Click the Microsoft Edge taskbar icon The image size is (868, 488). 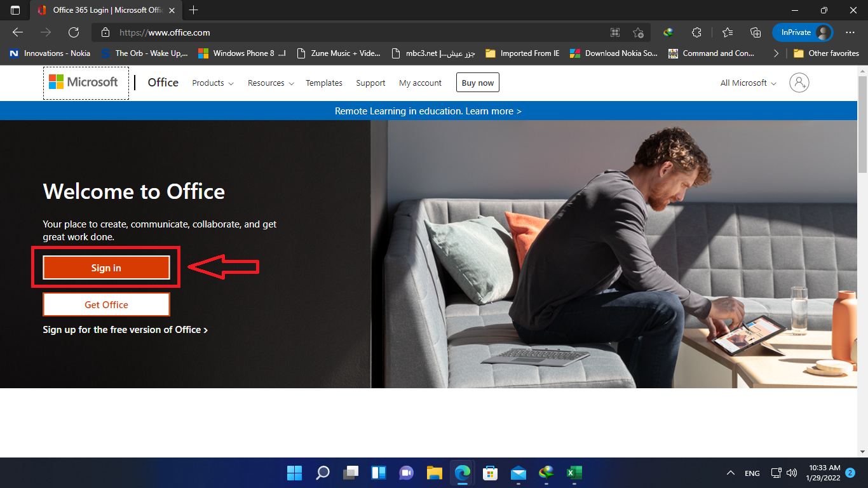(463, 473)
